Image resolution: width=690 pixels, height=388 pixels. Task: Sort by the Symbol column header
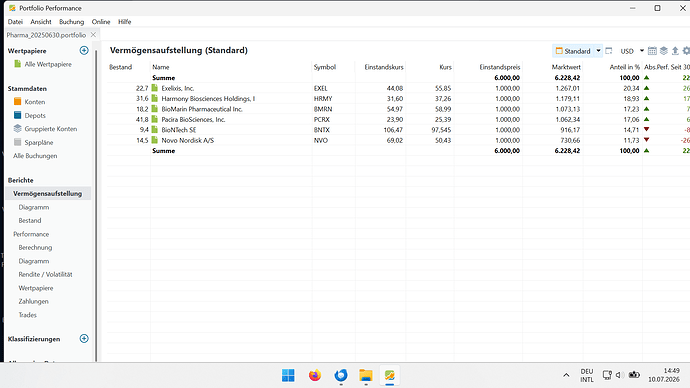[x=325, y=67]
